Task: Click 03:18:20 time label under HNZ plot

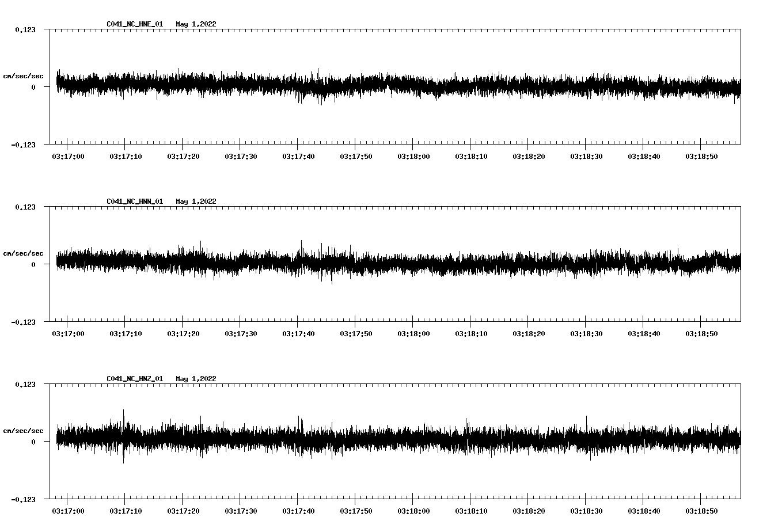Action: (529, 511)
